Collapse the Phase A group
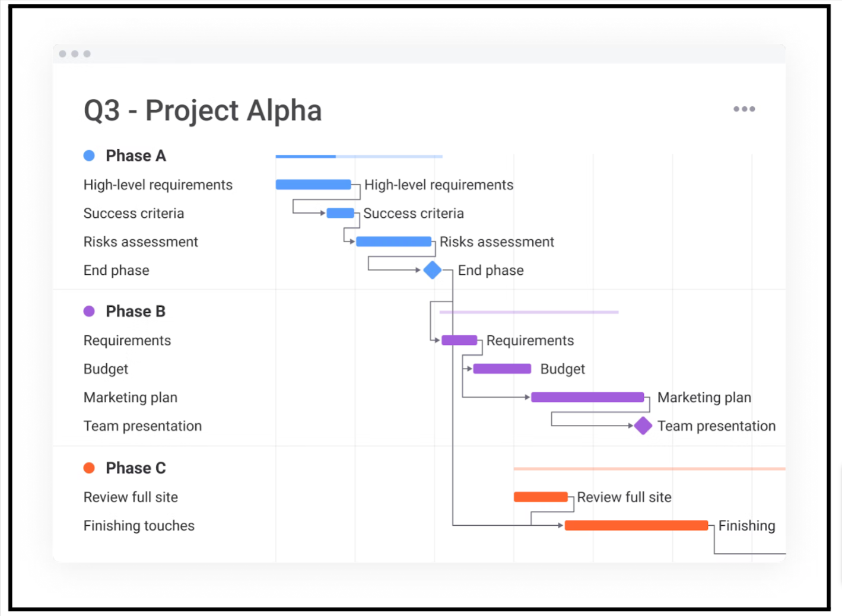Viewport: 842px width, 616px height. [135, 155]
